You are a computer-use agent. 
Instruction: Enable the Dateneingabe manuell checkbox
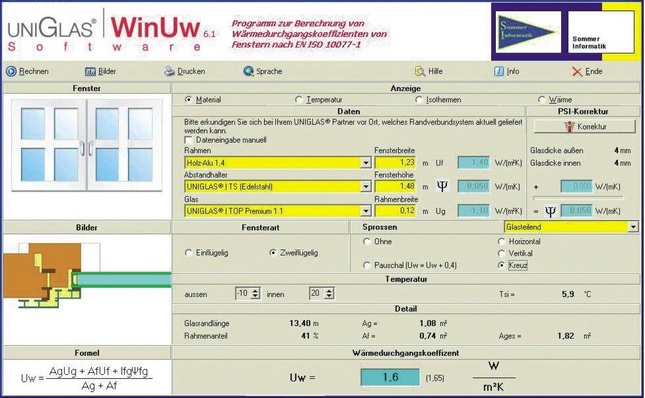[x=188, y=140]
